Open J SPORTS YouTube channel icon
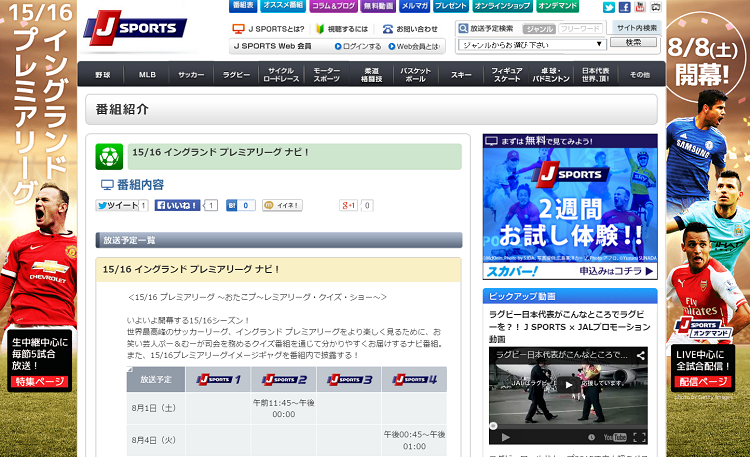 point(640,7)
